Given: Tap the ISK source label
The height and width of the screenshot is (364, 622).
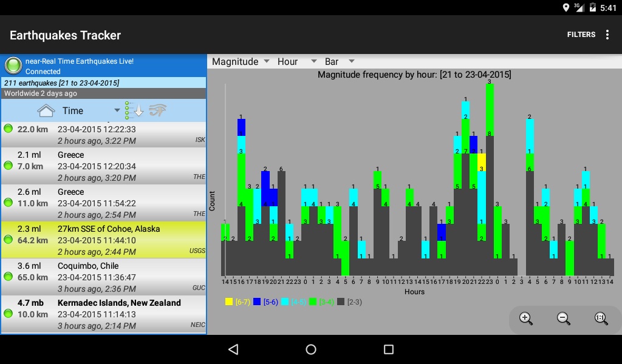Looking at the screenshot, I should (200, 140).
